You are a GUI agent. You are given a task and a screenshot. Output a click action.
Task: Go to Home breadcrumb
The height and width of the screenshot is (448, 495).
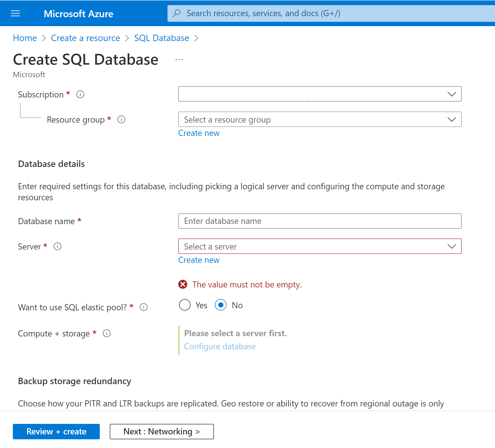click(25, 38)
